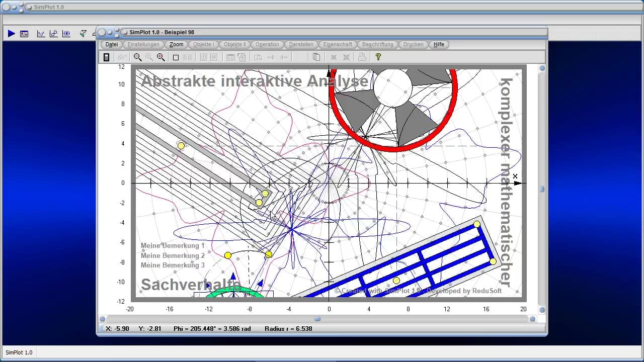Click the bottom end button of vertical scrollbar

click(542, 310)
